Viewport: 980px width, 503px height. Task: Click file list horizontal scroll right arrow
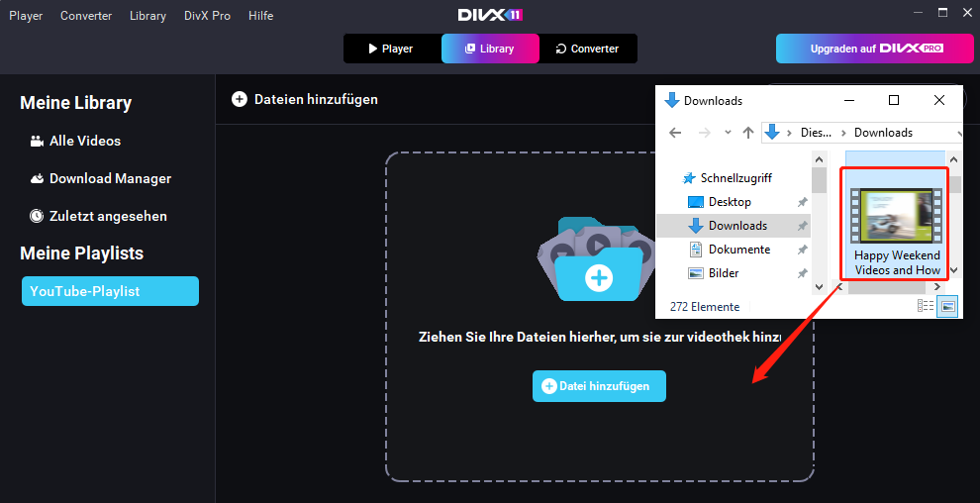click(x=936, y=287)
